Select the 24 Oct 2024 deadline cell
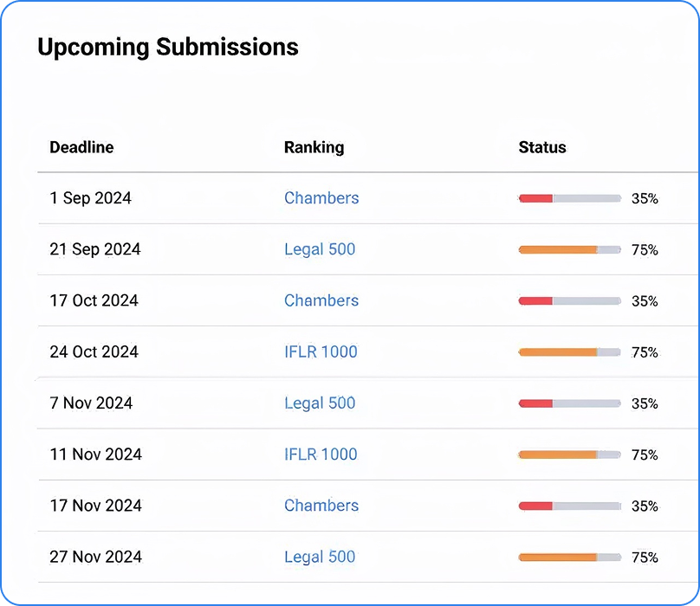Screen dimensions: 700x606 (94, 351)
